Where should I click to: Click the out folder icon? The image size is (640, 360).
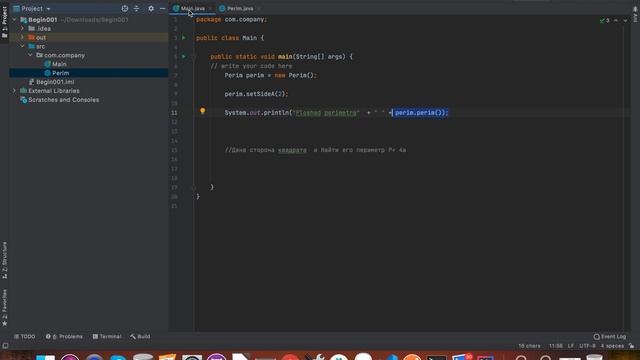pos(31,38)
